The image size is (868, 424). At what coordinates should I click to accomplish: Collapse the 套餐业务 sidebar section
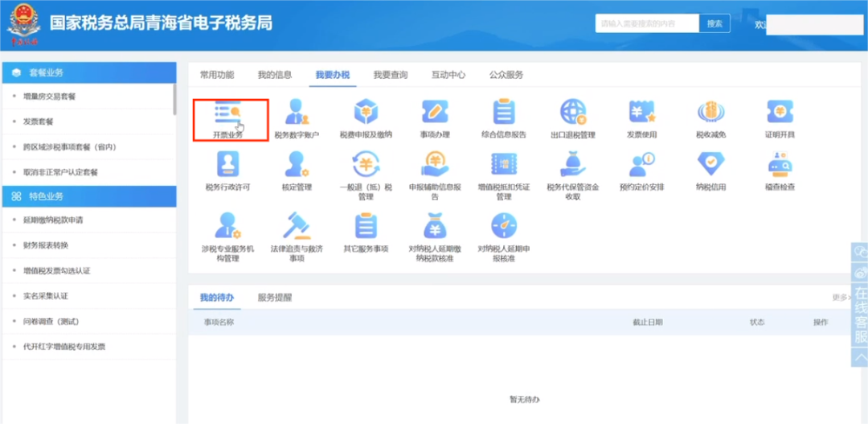89,72
